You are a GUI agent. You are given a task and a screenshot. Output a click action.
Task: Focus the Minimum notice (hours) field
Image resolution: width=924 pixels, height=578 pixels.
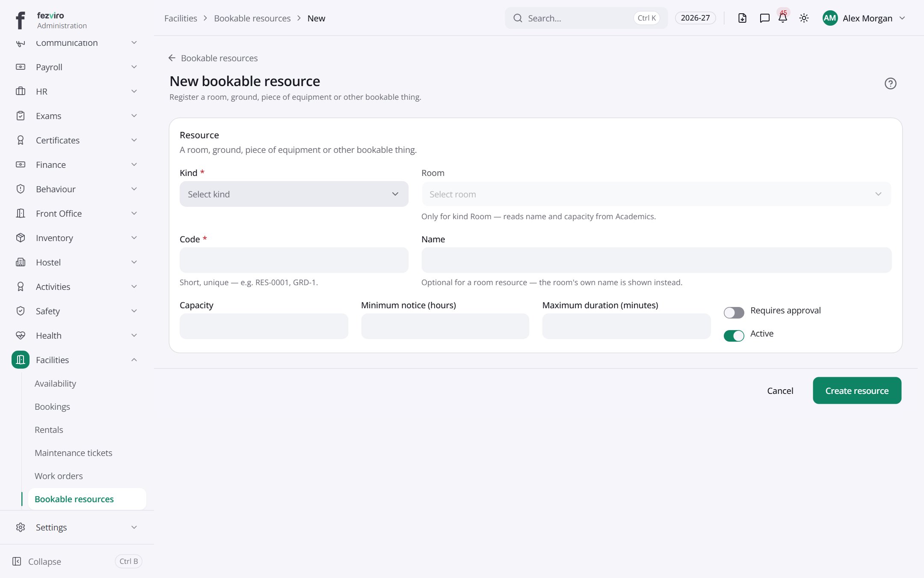tap(445, 326)
